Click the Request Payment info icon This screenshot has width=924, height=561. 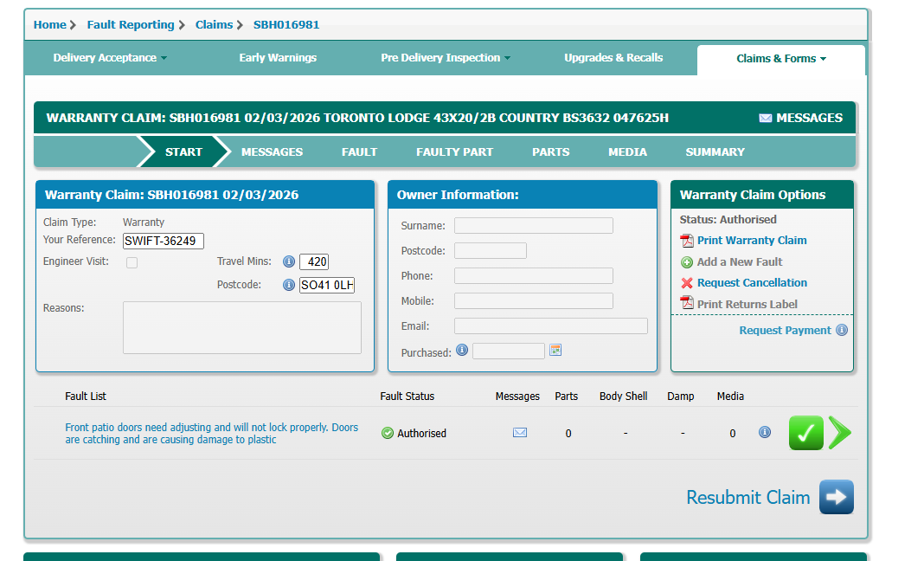coord(842,330)
